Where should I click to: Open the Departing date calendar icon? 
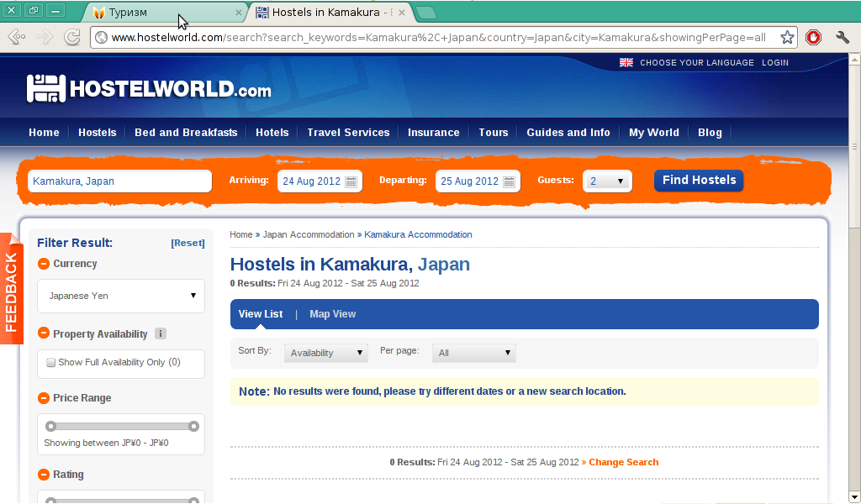509,181
